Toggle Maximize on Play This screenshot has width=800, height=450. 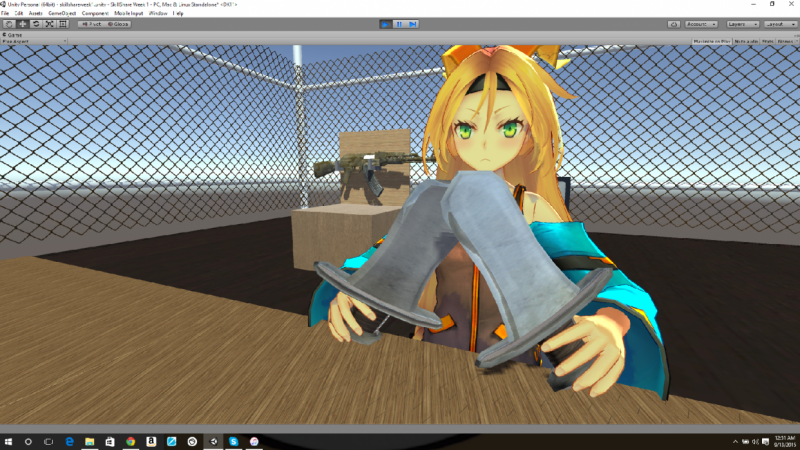point(712,41)
